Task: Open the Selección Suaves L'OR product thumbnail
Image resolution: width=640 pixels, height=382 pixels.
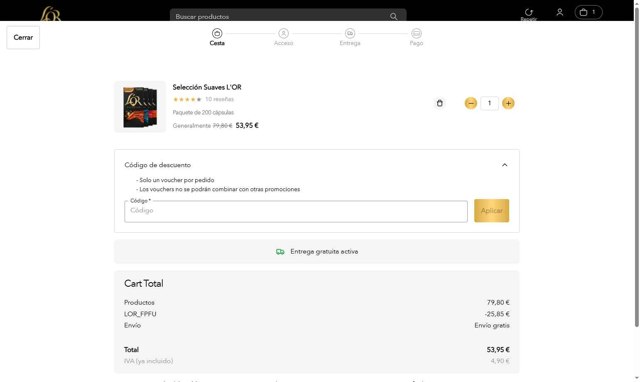Action: pyautogui.click(x=140, y=107)
